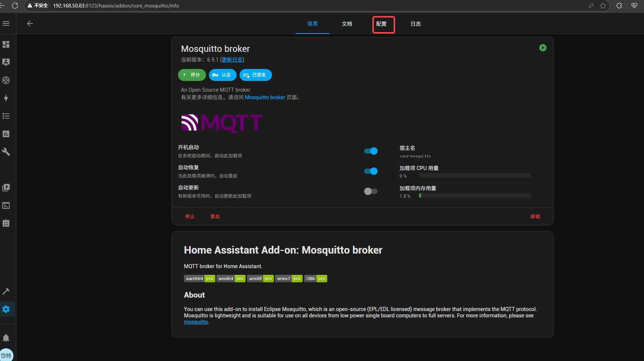
Task: Turn off the 自动恢复 watchdog toggle
Action: pyautogui.click(x=371, y=171)
